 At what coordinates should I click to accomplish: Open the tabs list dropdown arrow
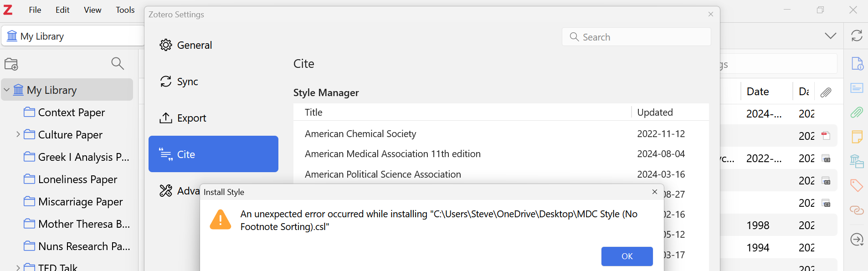830,36
